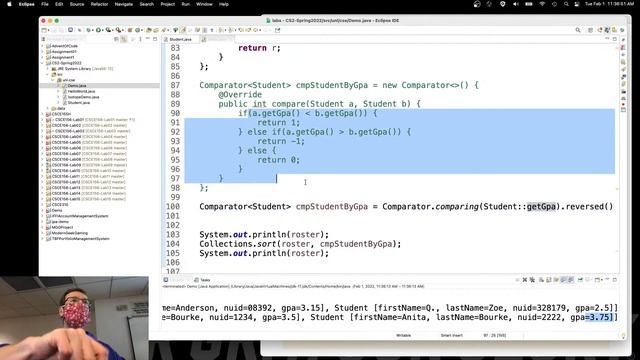Collapse the src folder node
640x360 pixels.
48,75
